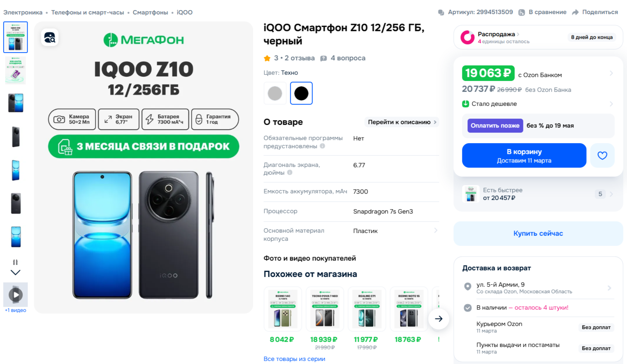Expand the Стало дешевле price details
Image resolution: width=627 pixels, height=364 pixels.
click(x=611, y=104)
